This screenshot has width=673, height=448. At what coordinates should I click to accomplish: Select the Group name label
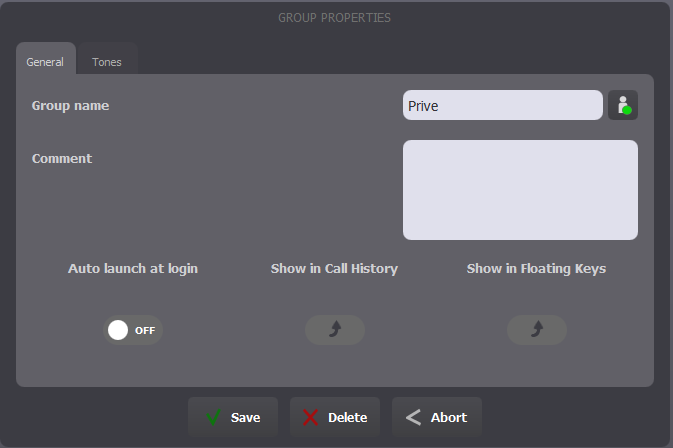(70, 106)
